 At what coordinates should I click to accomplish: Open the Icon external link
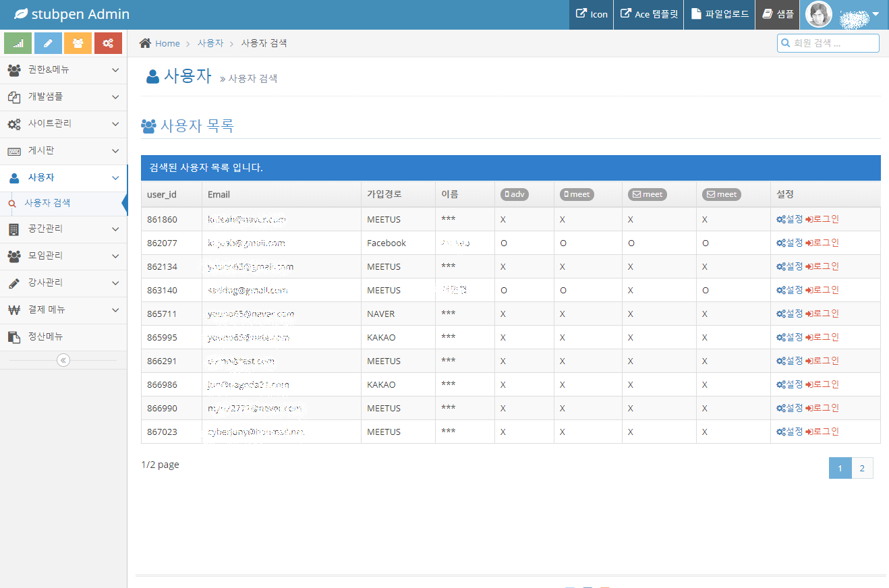point(592,14)
